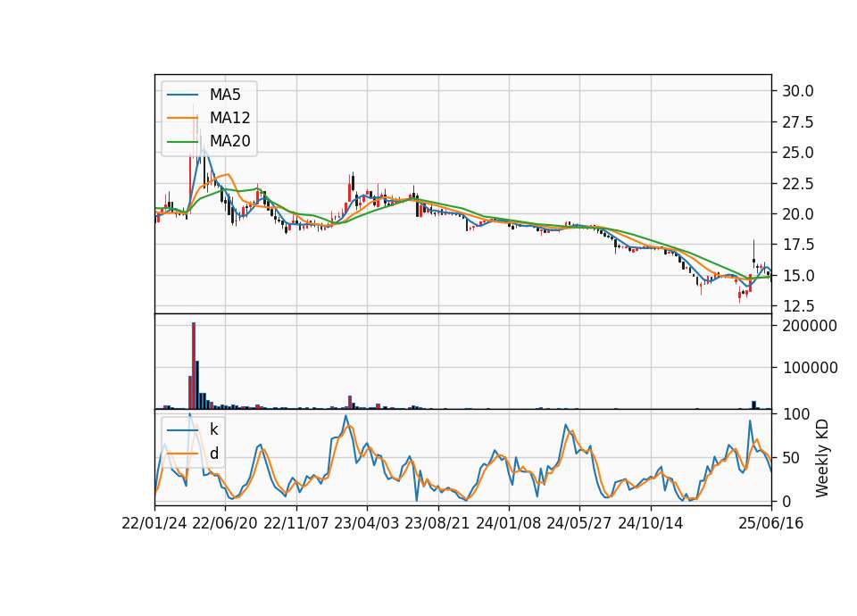
Task: Click the 22/06/20 date label
Action: click(x=225, y=523)
